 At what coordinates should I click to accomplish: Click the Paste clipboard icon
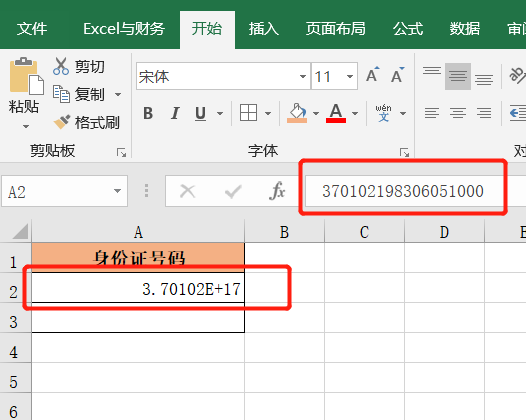(27, 76)
